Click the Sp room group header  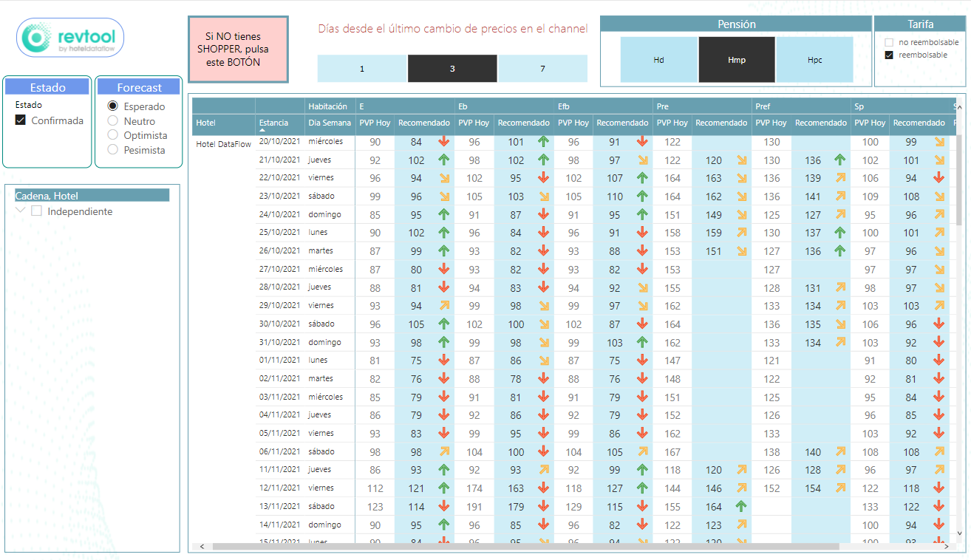pyautogui.click(x=859, y=106)
